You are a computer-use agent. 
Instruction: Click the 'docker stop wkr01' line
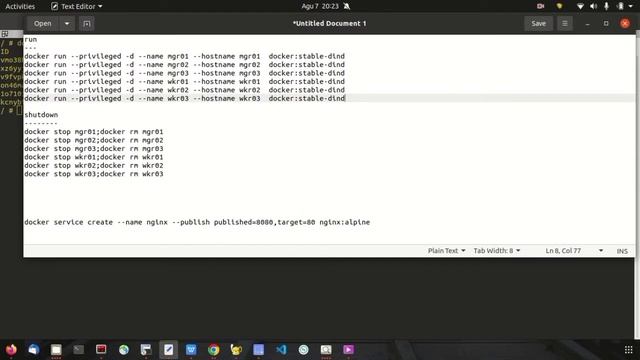click(x=94, y=157)
